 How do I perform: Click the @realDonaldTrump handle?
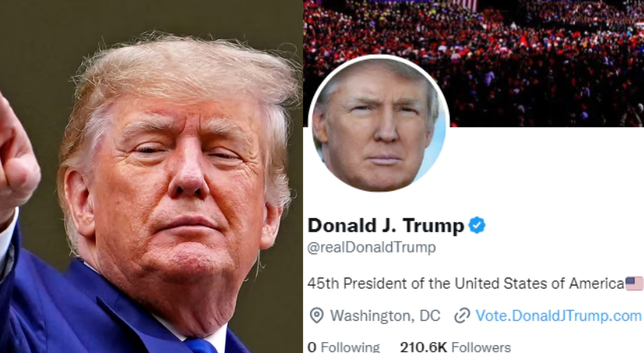pos(371,248)
